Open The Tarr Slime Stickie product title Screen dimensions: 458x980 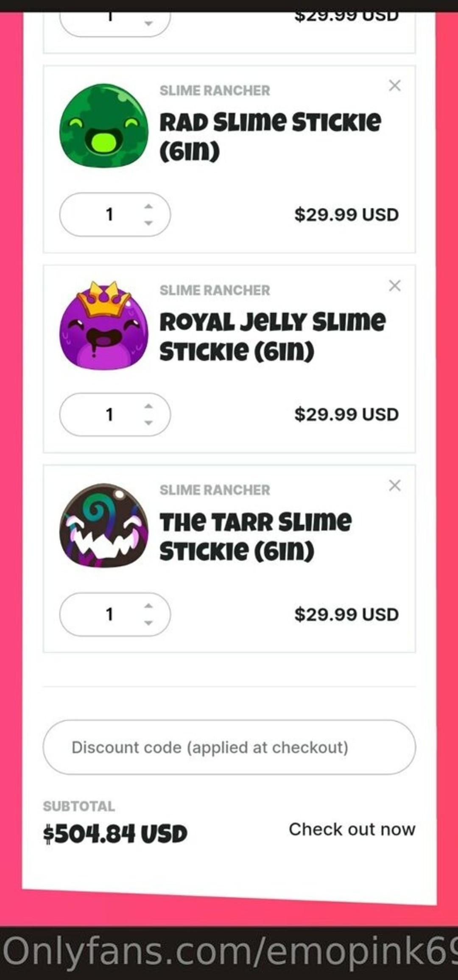tap(256, 536)
